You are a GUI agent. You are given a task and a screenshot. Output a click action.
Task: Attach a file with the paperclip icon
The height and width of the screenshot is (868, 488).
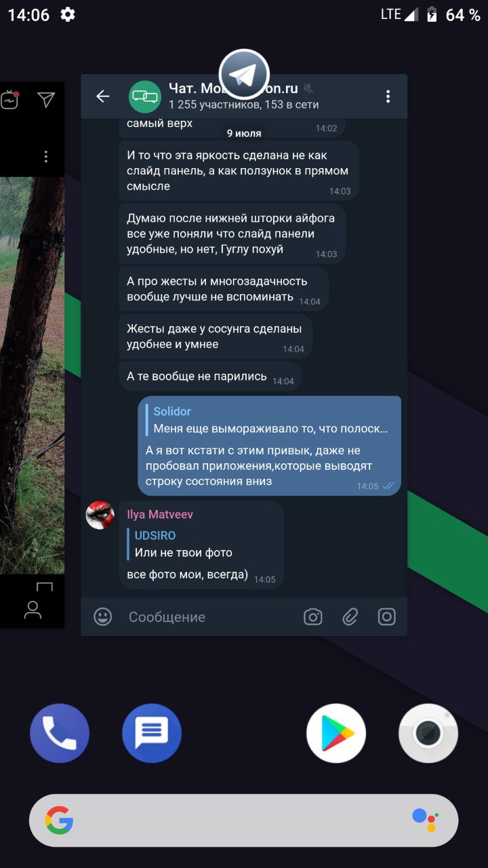[x=350, y=616]
